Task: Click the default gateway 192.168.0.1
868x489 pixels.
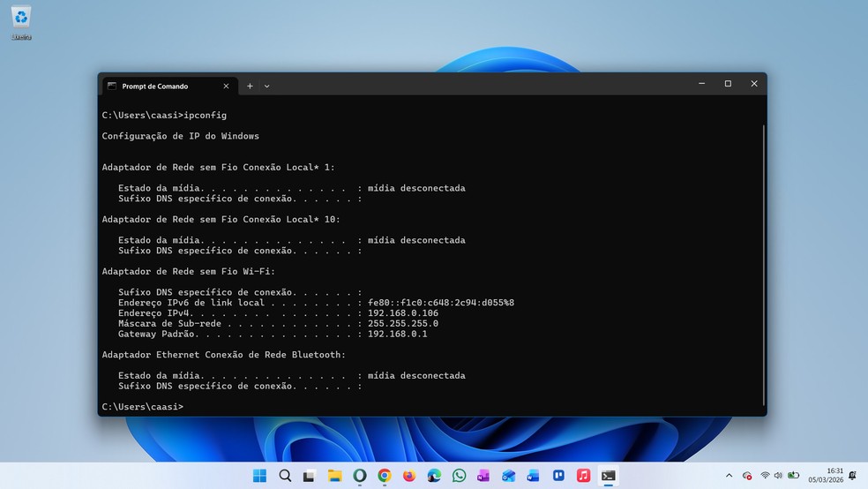Action: [x=398, y=334]
